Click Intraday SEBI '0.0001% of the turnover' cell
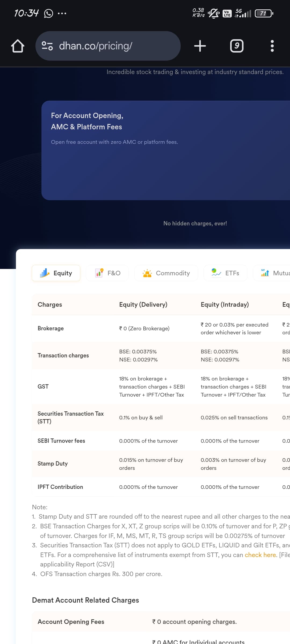The height and width of the screenshot is (644, 290). coord(230,441)
